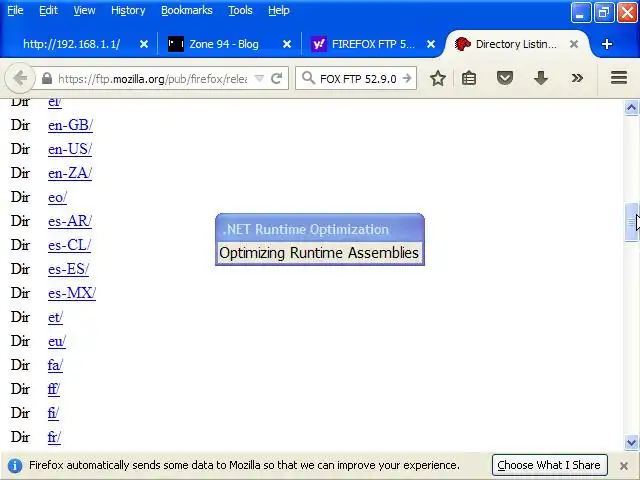Open the hamburger menu

619,78
